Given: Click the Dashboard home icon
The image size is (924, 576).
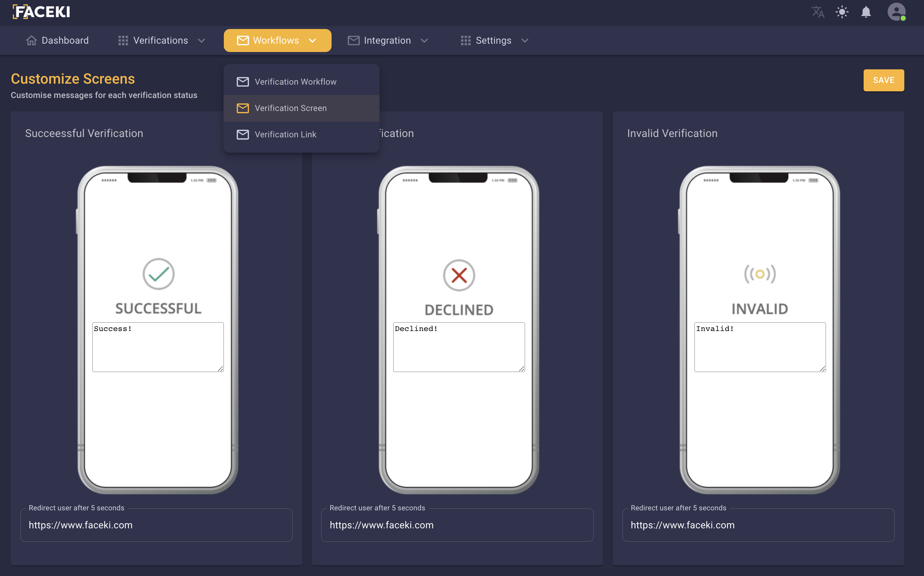Looking at the screenshot, I should pos(31,40).
